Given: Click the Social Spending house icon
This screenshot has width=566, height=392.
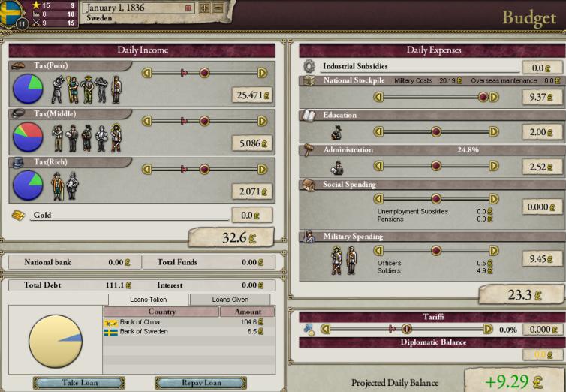Looking at the screenshot, I should pos(309,185).
